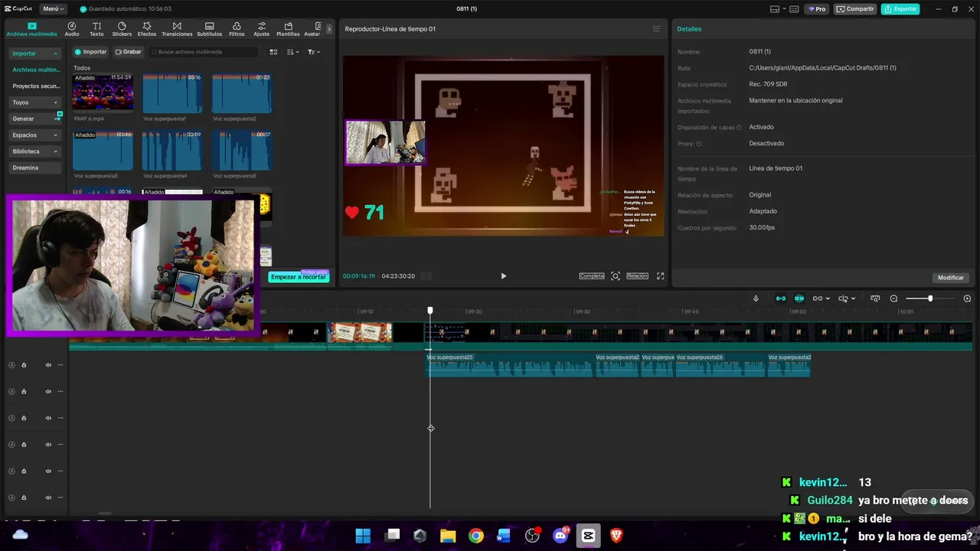Open Proyectos secundarios in the sidebar
Screen dimensions: 980x551
click(x=36, y=86)
